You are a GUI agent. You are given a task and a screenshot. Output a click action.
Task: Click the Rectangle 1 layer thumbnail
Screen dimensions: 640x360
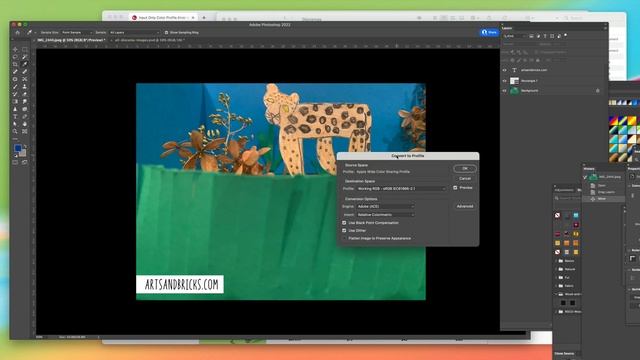[514, 81]
